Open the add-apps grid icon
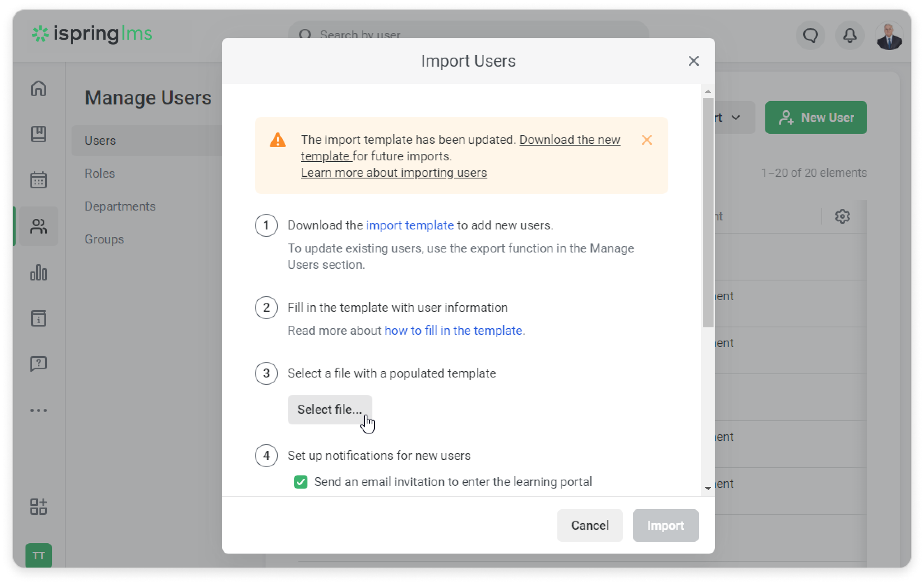Screen dimensions: 924x584 39,507
